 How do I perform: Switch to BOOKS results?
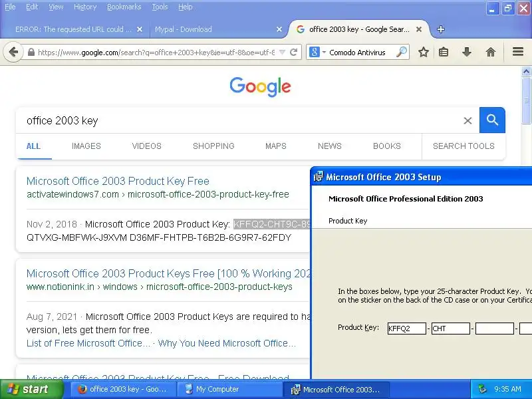(x=387, y=146)
